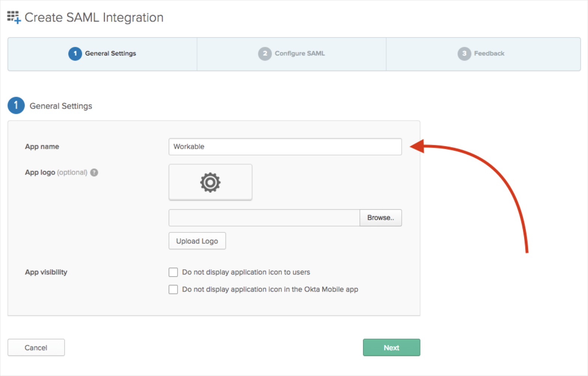Screen dimensions: 588x376
Task: Check 'Do not display application icon in the Okta Mobile app'
Action: click(173, 289)
